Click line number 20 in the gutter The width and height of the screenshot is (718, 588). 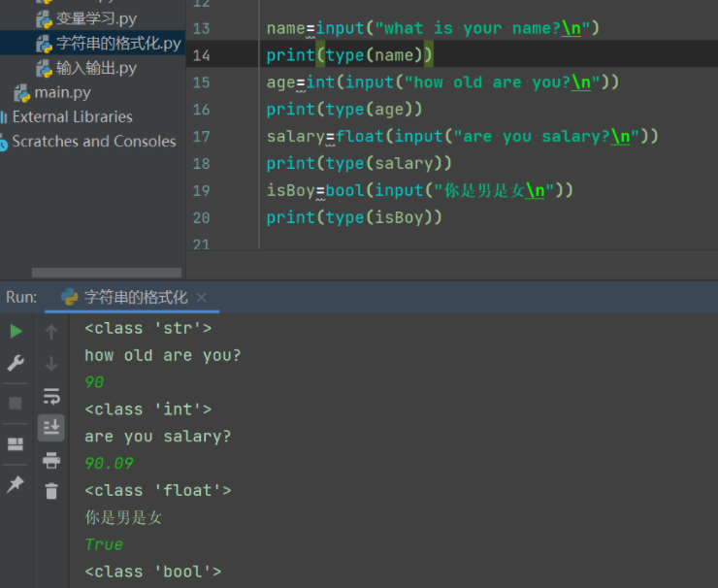point(202,218)
